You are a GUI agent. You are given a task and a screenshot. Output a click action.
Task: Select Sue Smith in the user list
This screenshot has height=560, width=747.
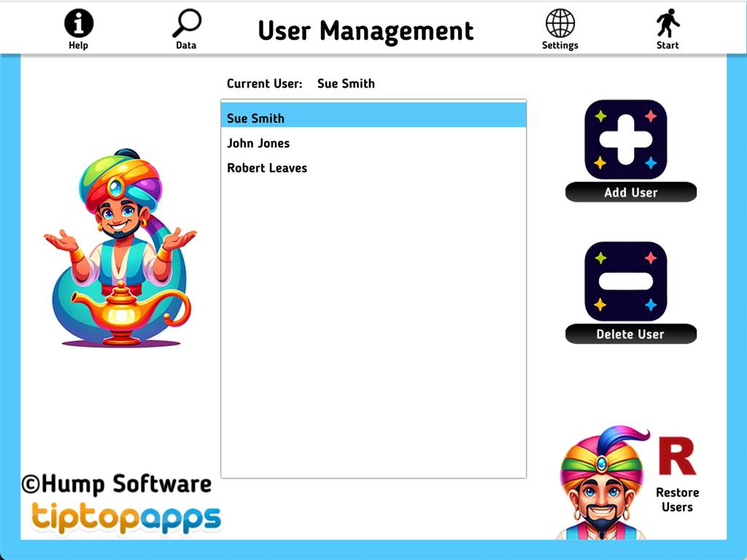(255, 117)
